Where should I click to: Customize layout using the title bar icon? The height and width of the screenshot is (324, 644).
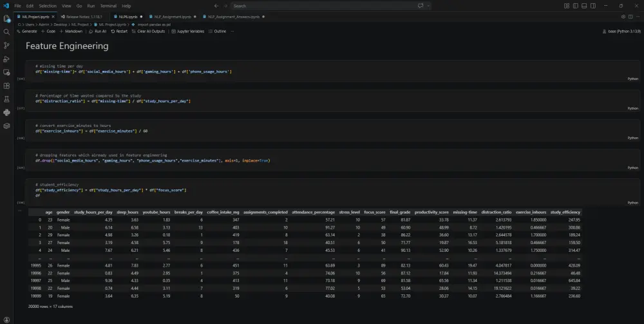tap(567, 6)
